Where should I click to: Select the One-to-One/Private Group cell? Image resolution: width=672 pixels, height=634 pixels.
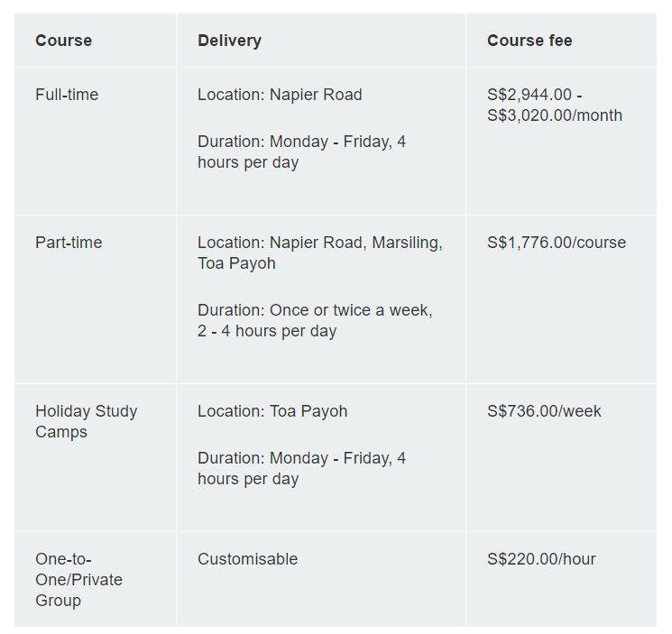78,579
